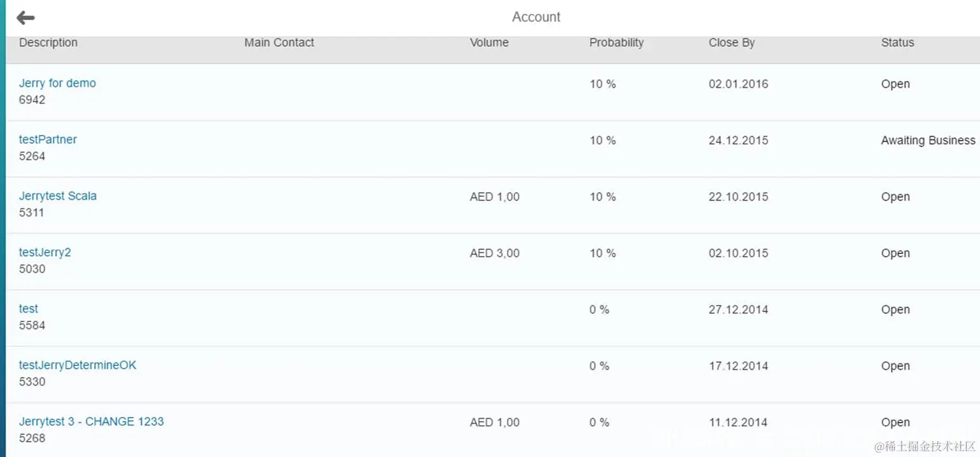980x457 pixels.
Task: Click the Status column header
Action: click(897, 43)
